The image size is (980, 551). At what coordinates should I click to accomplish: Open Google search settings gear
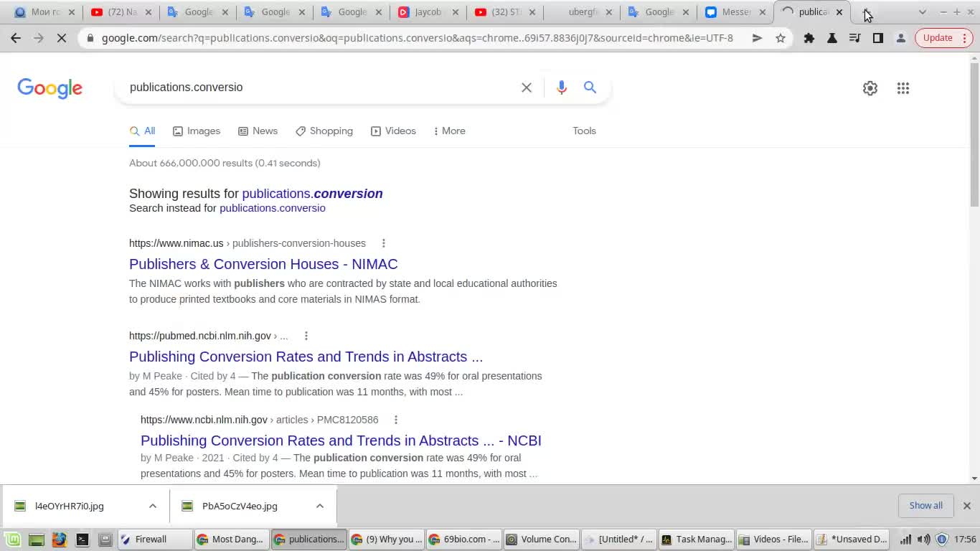coord(870,88)
